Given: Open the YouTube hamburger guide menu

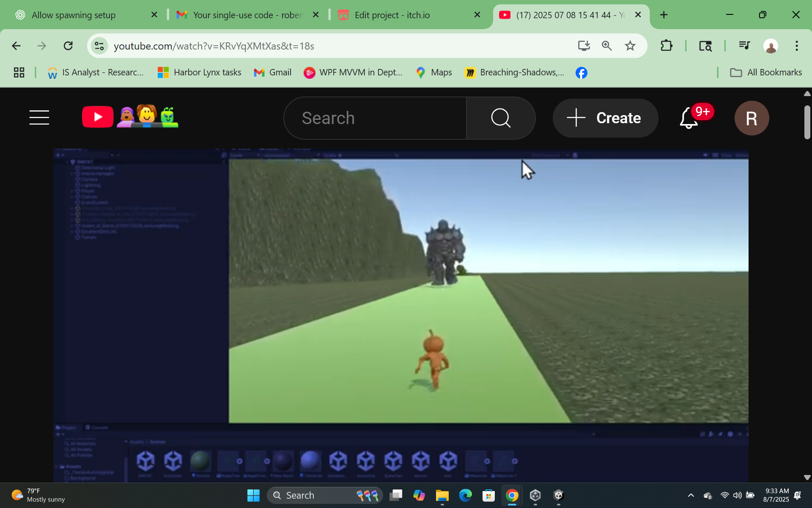Looking at the screenshot, I should click(x=39, y=118).
